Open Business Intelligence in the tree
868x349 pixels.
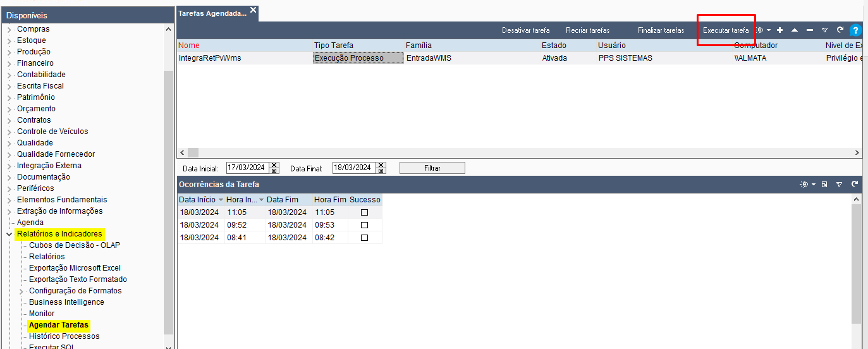(x=66, y=302)
